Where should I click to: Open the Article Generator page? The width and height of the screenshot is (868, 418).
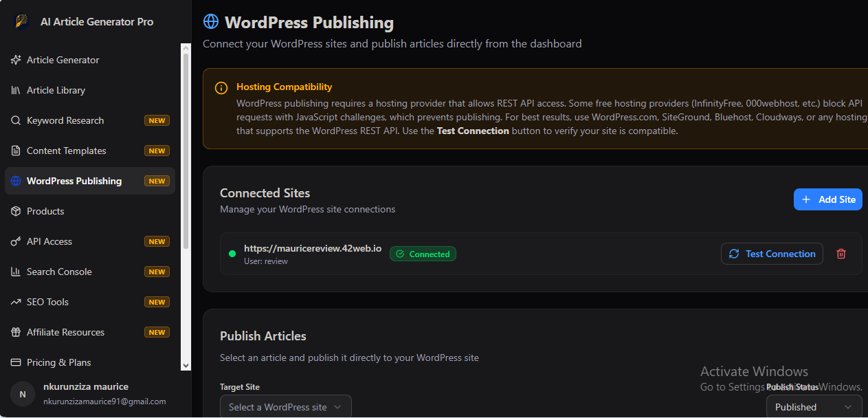click(x=90, y=60)
